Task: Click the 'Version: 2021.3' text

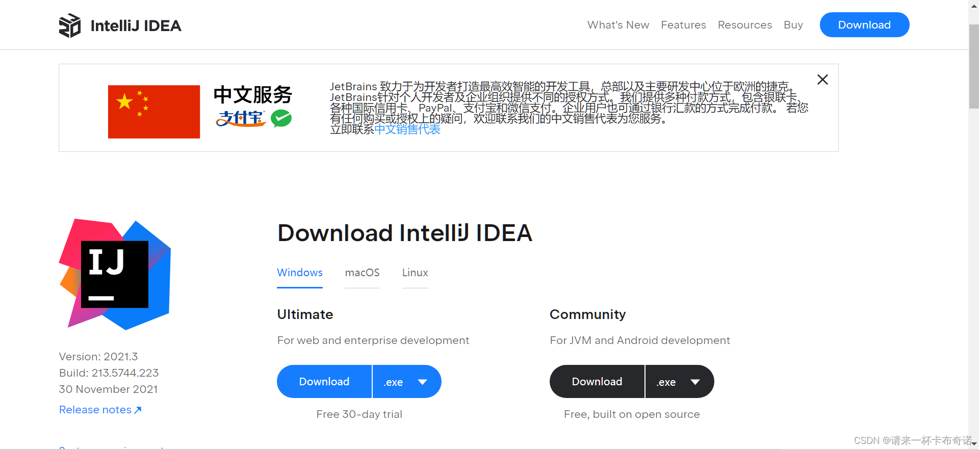Action: (x=98, y=357)
